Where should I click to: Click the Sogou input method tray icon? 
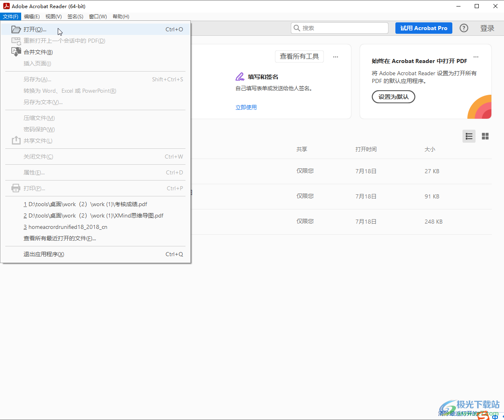483,416
